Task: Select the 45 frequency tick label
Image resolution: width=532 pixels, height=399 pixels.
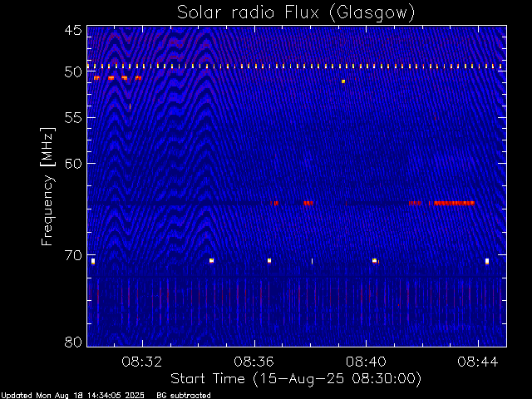Action: (x=73, y=30)
